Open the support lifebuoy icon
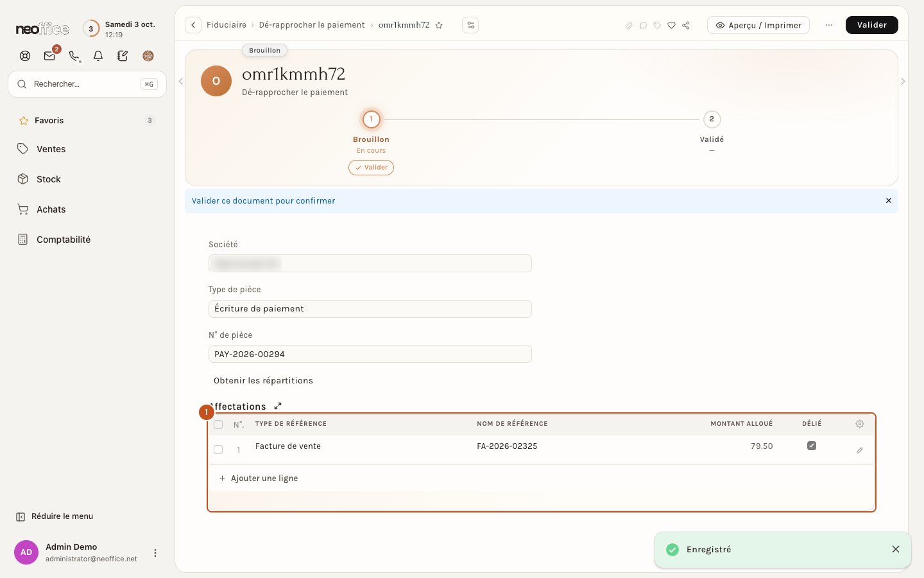 (25, 56)
